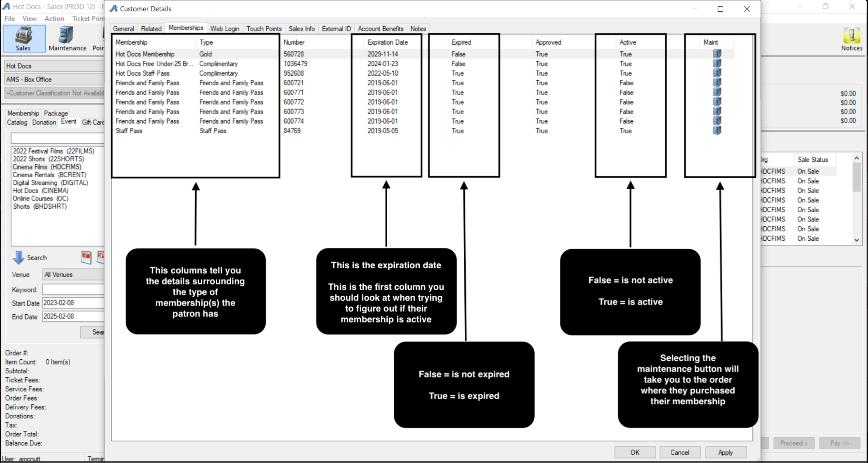This screenshot has width=868, height=463.
Task: Open the Account Benefits tab
Action: (x=380, y=29)
